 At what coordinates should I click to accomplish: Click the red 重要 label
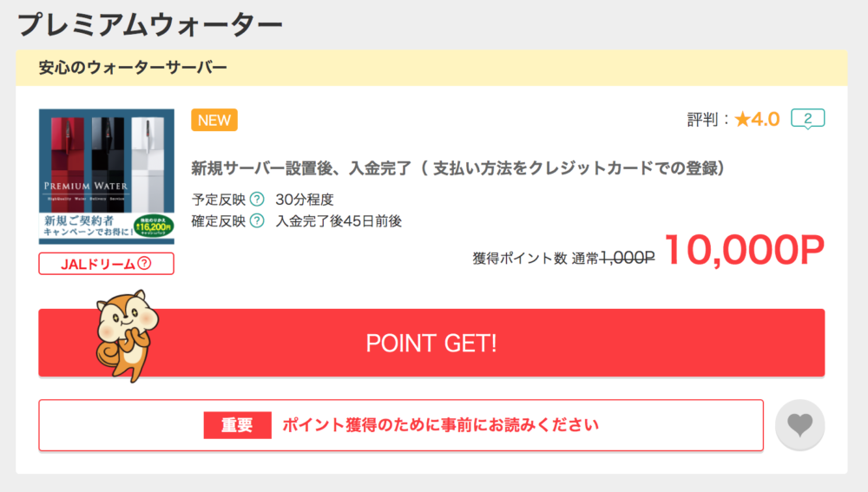(238, 425)
